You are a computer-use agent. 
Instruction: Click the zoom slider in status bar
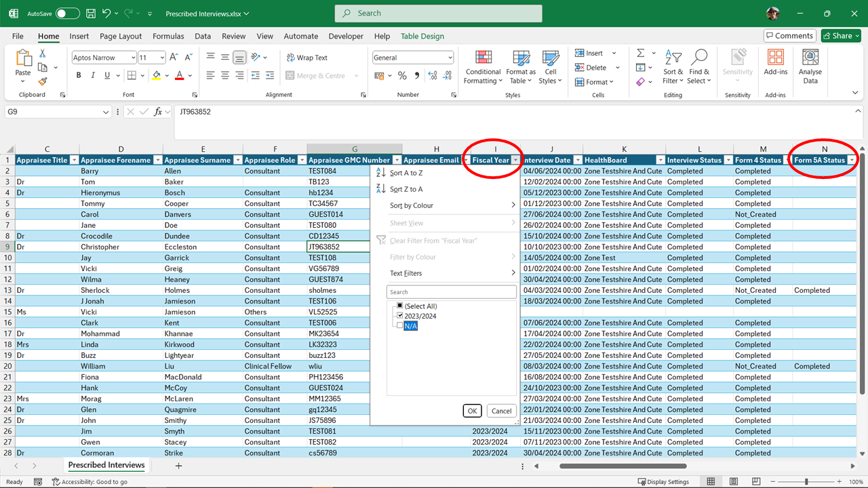click(806, 482)
